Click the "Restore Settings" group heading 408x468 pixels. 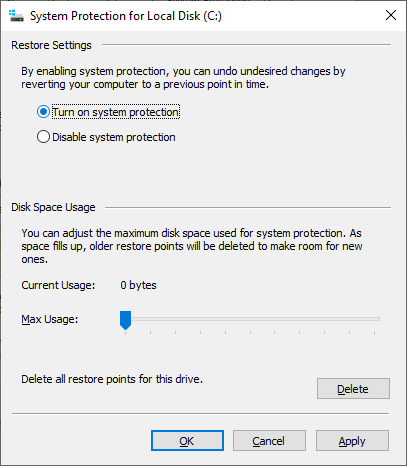[51, 45]
